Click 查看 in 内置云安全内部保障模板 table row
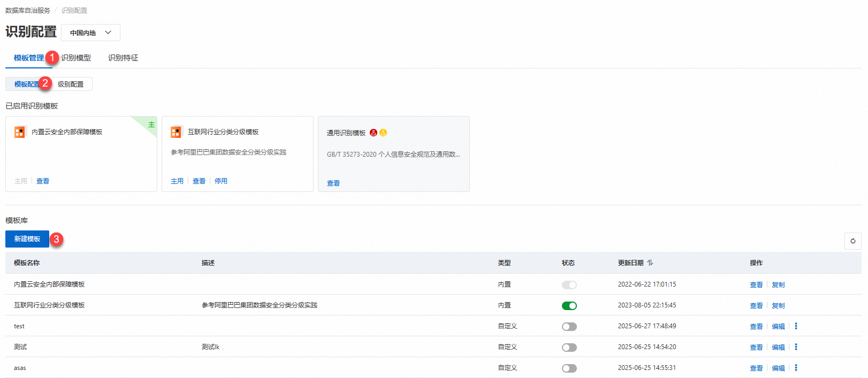The width and height of the screenshot is (868, 378). tap(756, 285)
